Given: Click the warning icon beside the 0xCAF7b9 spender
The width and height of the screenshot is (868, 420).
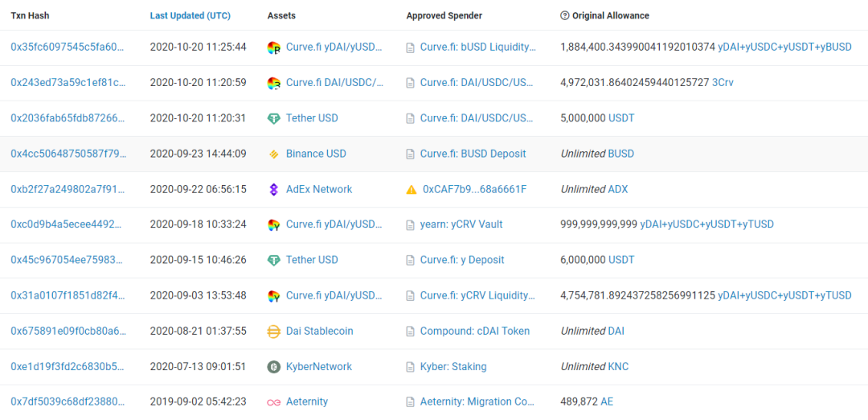Looking at the screenshot, I should click(x=411, y=190).
